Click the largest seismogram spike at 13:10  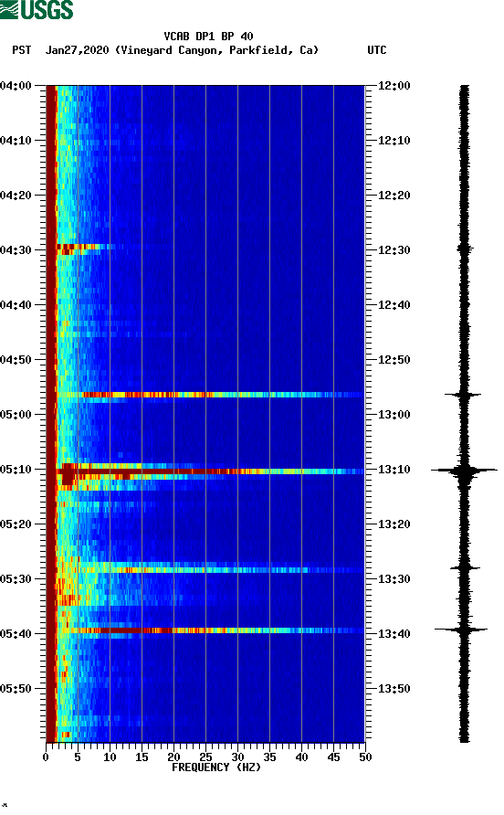point(464,471)
